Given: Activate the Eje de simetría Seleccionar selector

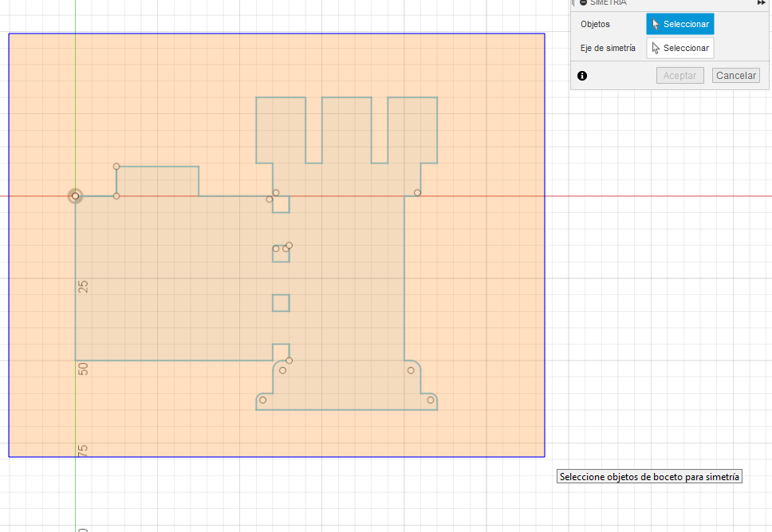Looking at the screenshot, I should [680, 48].
